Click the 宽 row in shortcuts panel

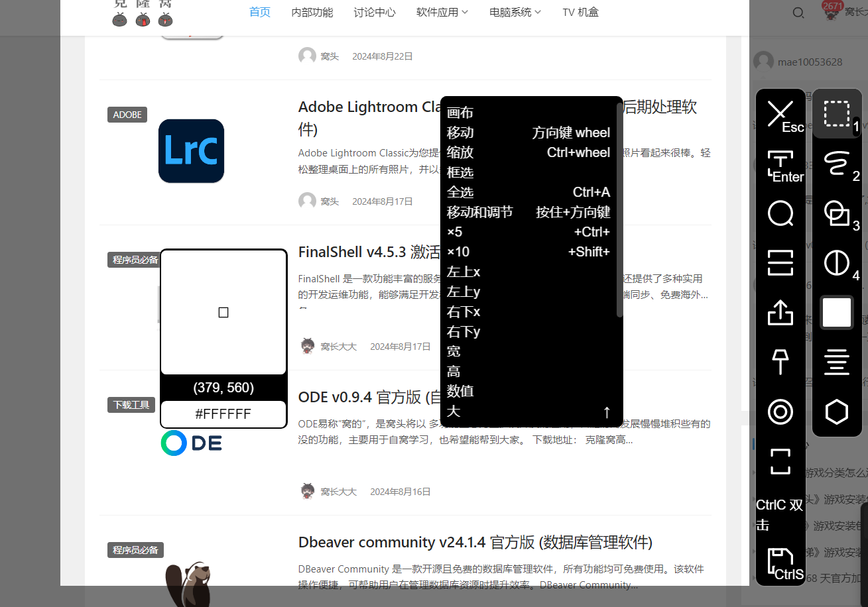528,351
